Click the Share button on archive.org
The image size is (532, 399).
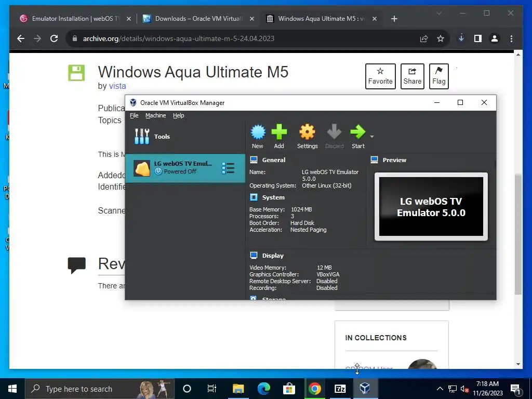click(412, 76)
